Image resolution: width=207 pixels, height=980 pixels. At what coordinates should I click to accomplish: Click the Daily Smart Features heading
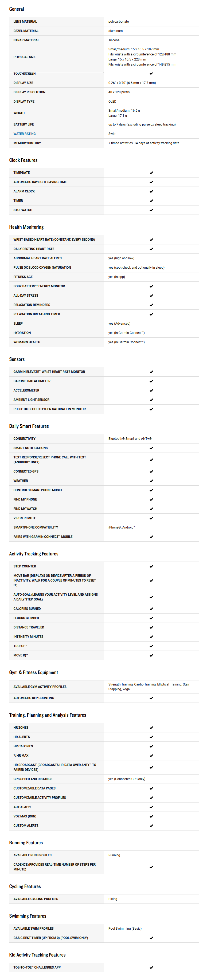[x=29, y=426]
